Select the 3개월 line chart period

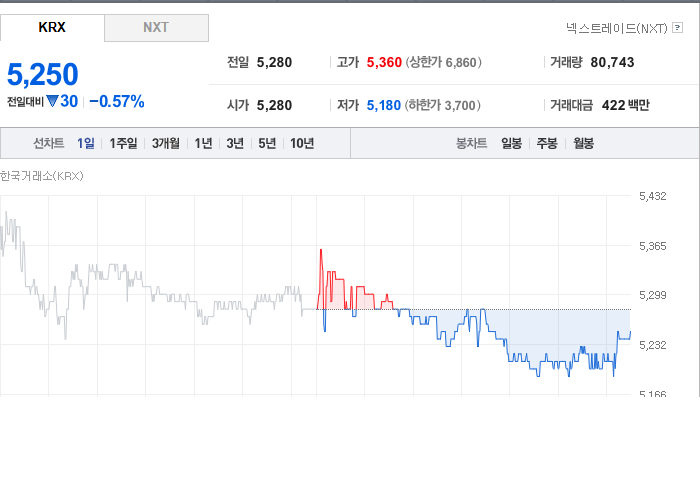pos(166,143)
